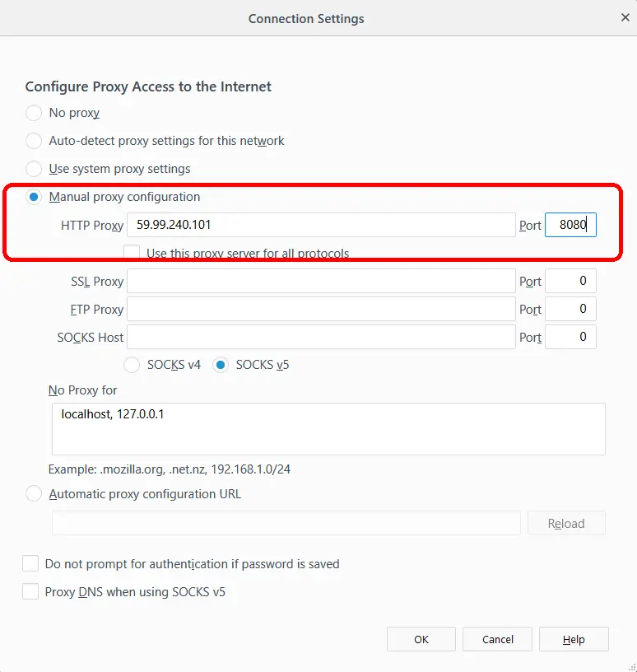Enable Manual proxy configuration
The height and width of the screenshot is (672, 637).
click(33, 197)
